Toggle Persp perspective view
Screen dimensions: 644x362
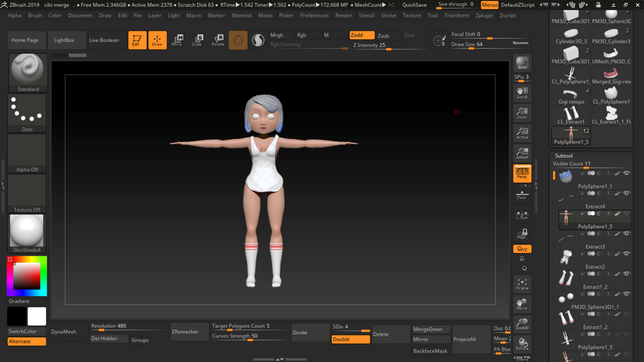522,172
